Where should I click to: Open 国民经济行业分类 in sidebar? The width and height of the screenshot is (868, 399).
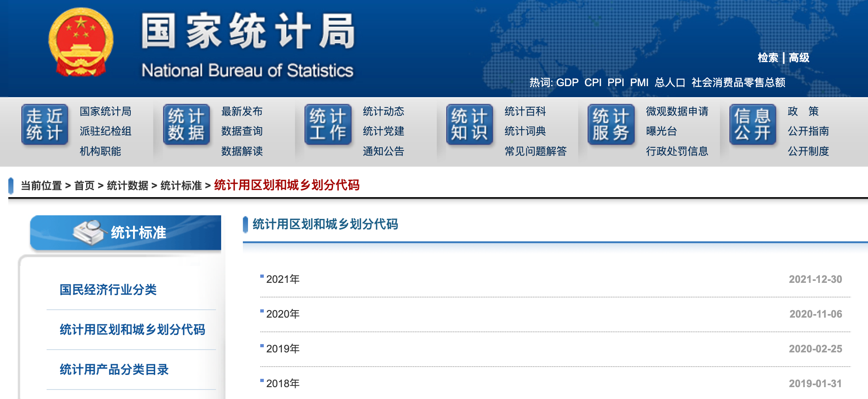click(108, 290)
